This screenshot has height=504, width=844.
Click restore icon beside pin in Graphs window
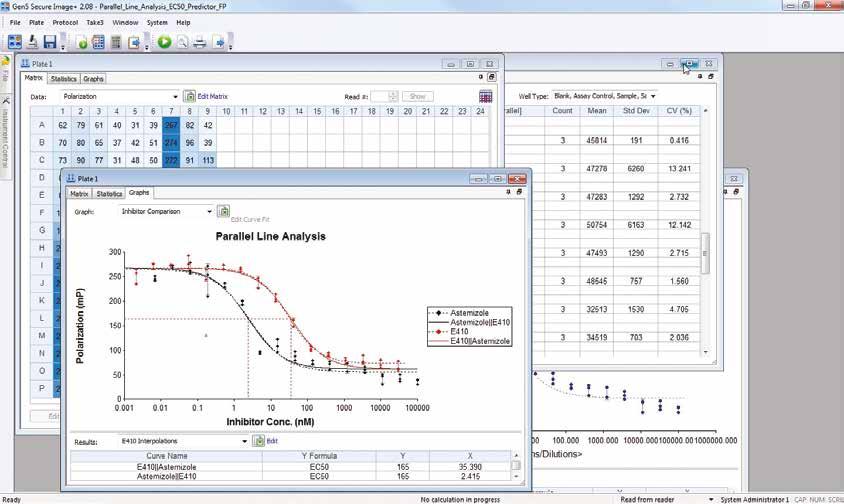[x=519, y=192]
